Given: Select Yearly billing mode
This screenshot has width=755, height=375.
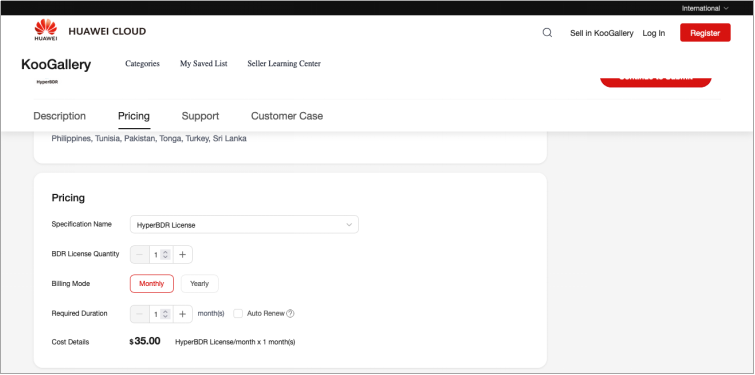Looking at the screenshot, I should pos(199,284).
